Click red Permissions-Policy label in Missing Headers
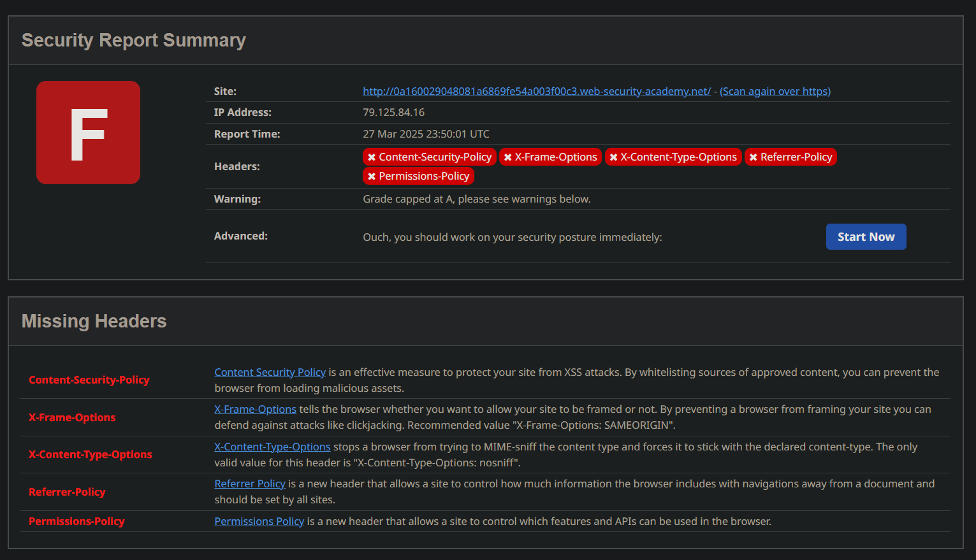The width and height of the screenshot is (976, 560). [76, 521]
